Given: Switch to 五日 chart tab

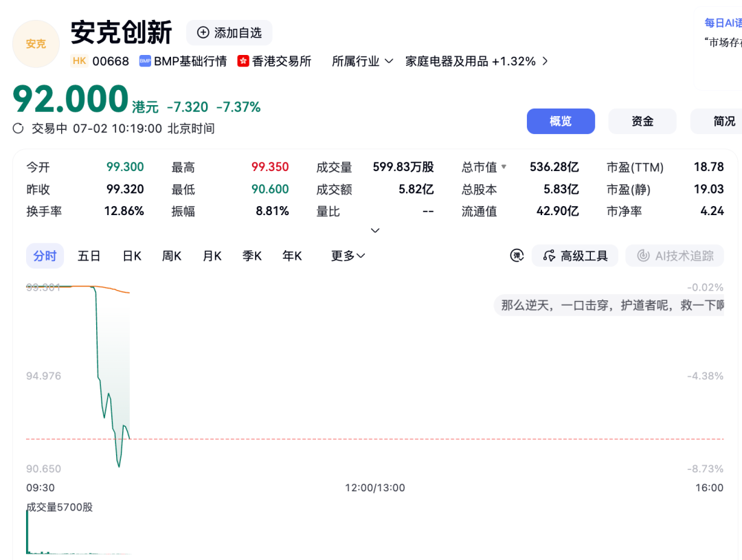Looking at the screenshot, I should pyautogui.click(x=89, y=256).
